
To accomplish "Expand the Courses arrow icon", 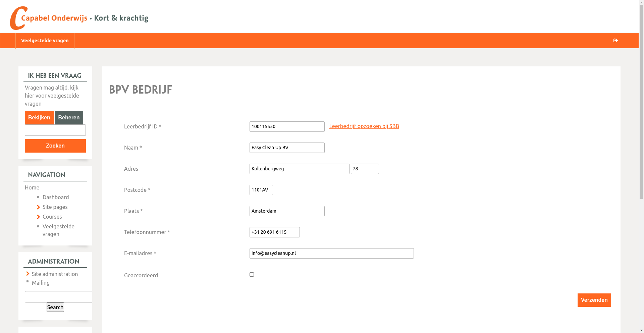I will click(x=39, y=217).
